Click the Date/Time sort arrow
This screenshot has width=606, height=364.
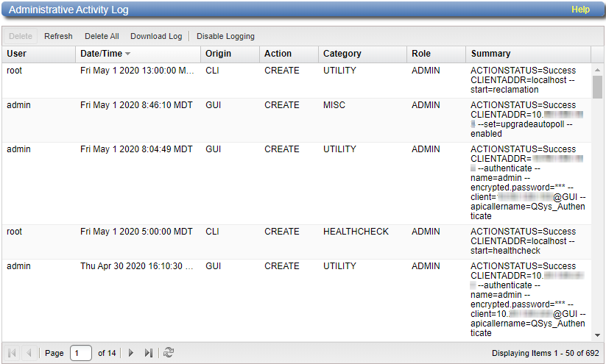point(128,54)
